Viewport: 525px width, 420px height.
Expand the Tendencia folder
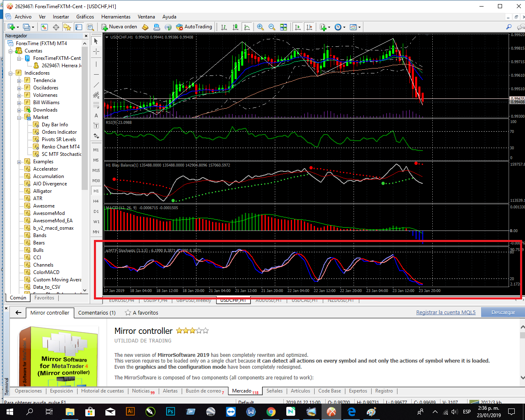[x=19, y=81]
